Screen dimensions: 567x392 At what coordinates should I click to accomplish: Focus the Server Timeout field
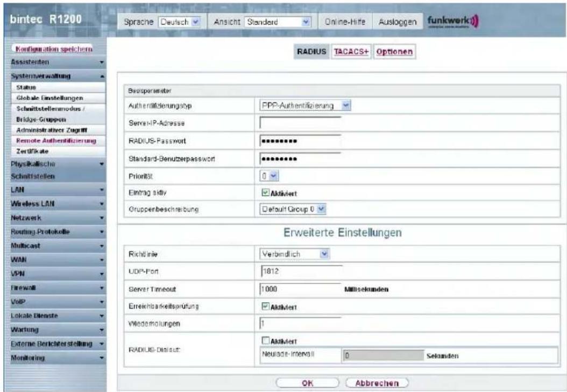301,289
